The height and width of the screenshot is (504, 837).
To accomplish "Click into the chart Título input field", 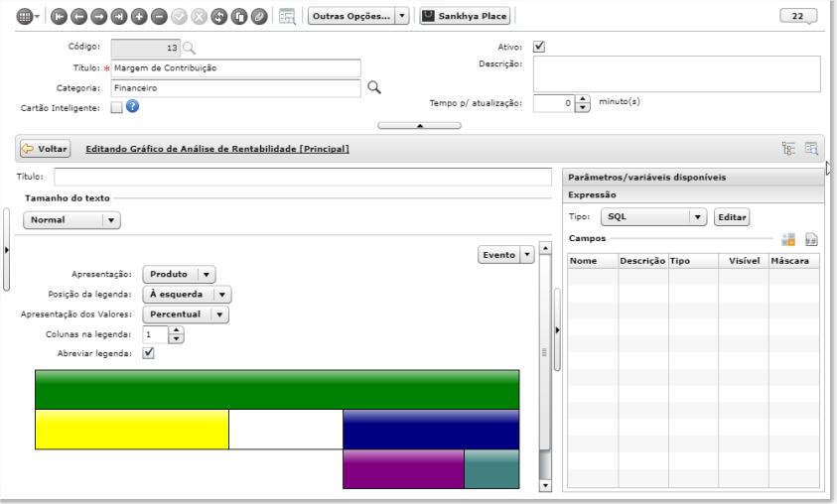I will point(303,177).
